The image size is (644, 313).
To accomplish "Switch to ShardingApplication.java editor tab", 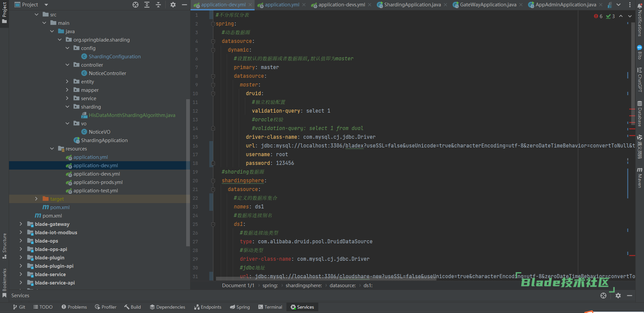I will [413, 5].
